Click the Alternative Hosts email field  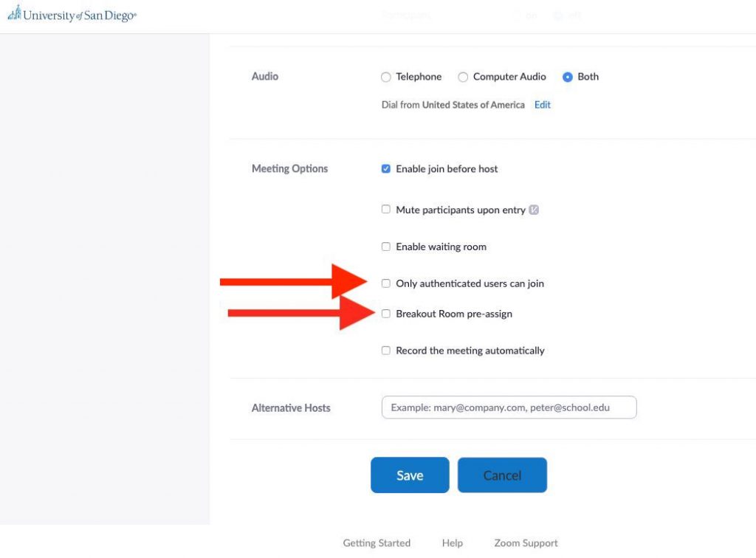pos(509,407)
